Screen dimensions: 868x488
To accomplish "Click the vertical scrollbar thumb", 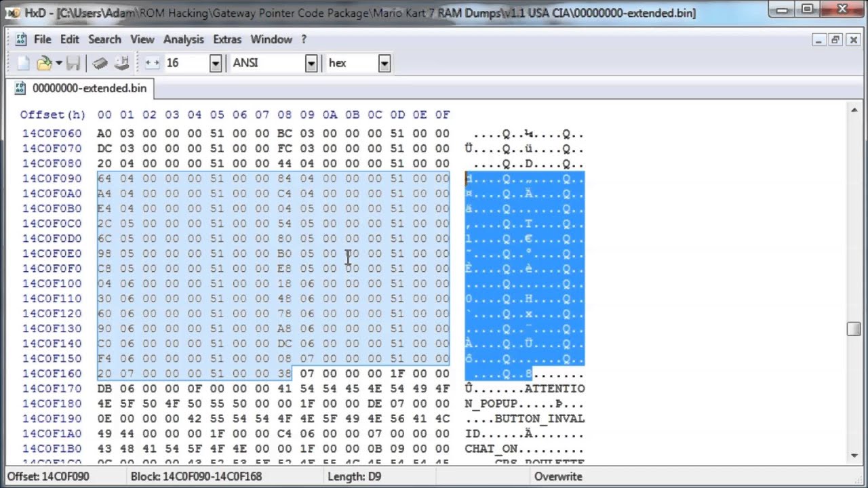I will coord(854,328).
